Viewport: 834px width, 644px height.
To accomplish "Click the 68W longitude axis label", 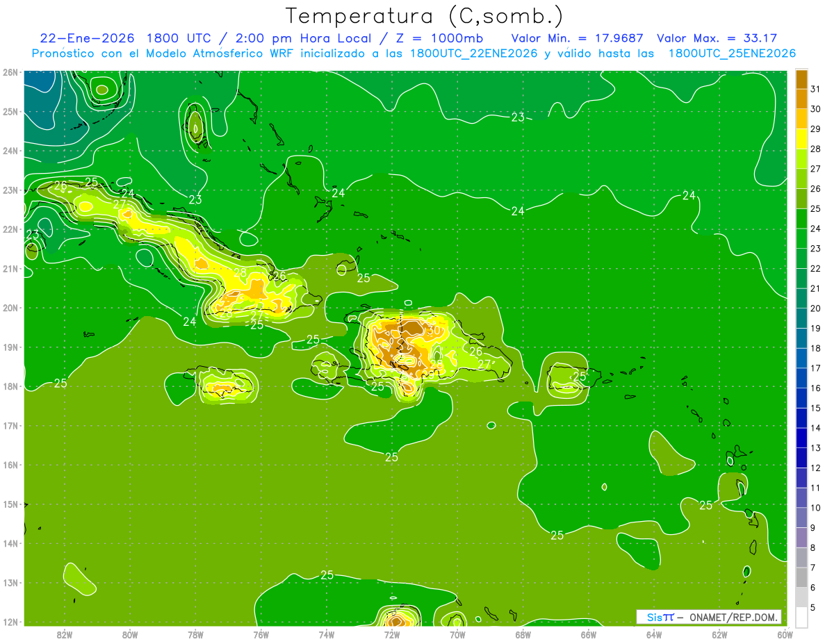I will (523, 635).
